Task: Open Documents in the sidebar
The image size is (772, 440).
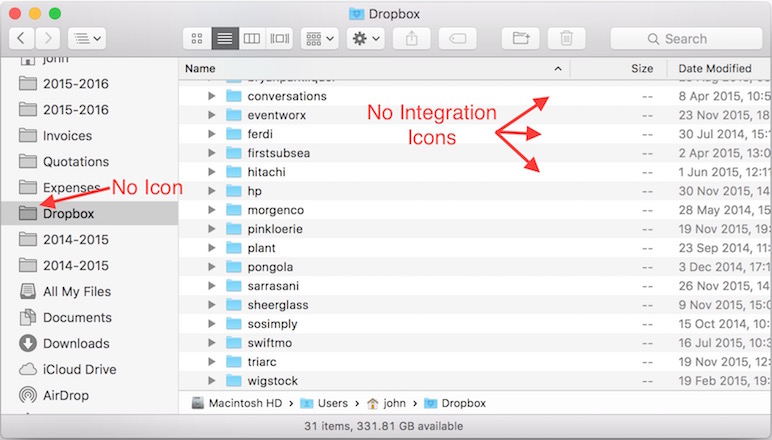Action: (89, 317)
